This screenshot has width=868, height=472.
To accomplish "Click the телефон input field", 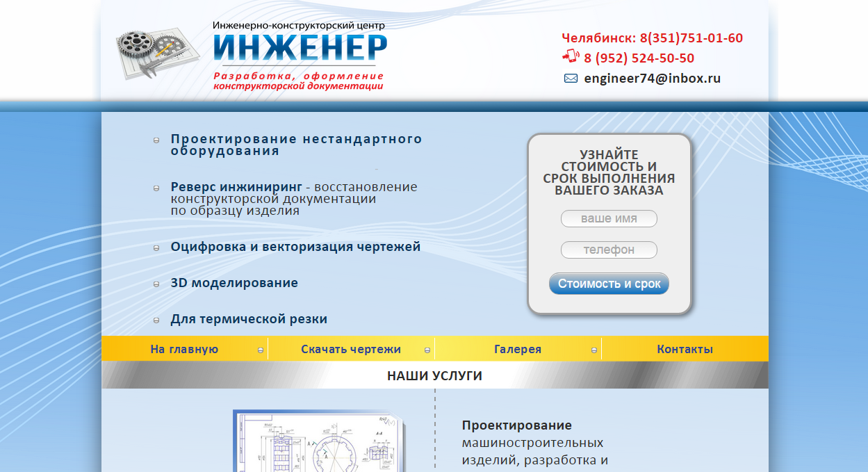I will [609, 250].
